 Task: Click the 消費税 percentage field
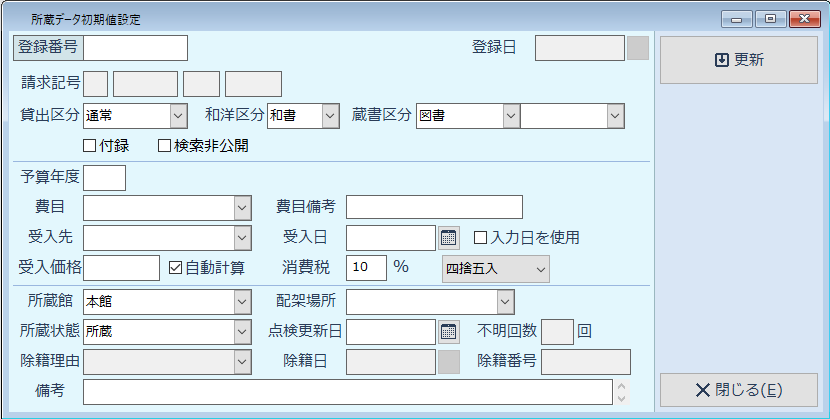[x=367, y=268]
